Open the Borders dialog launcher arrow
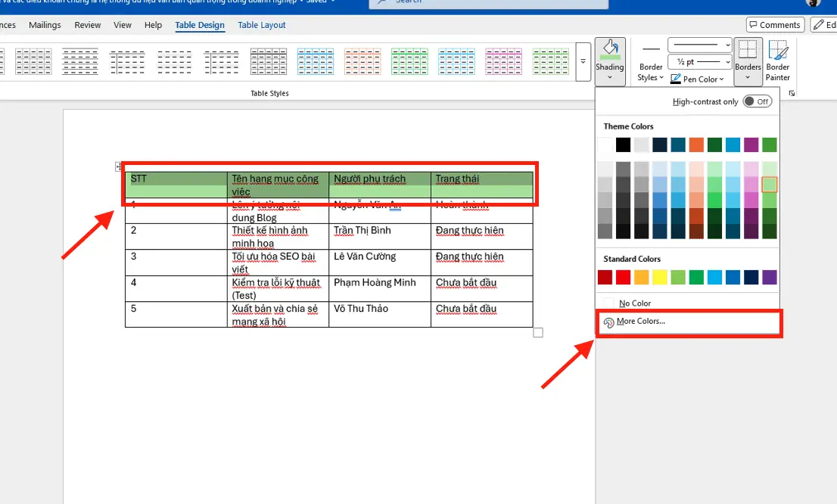837x504 pixels. tap(792, 93)
